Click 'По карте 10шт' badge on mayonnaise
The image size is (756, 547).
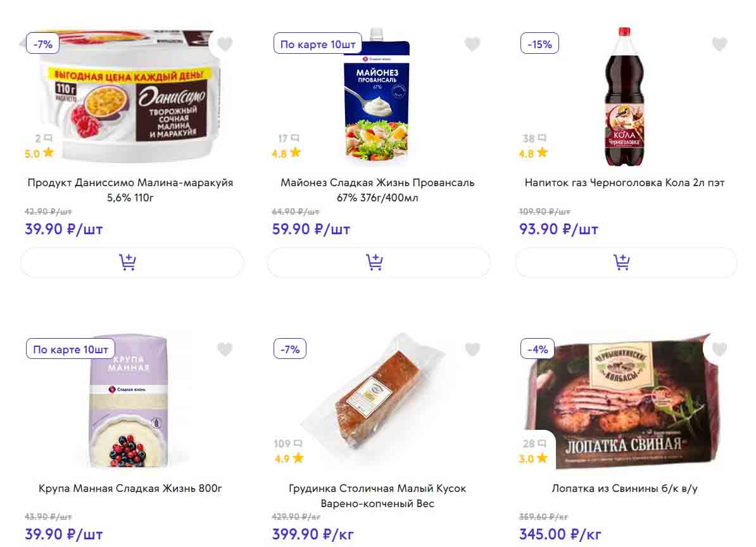tap(318, 44)
